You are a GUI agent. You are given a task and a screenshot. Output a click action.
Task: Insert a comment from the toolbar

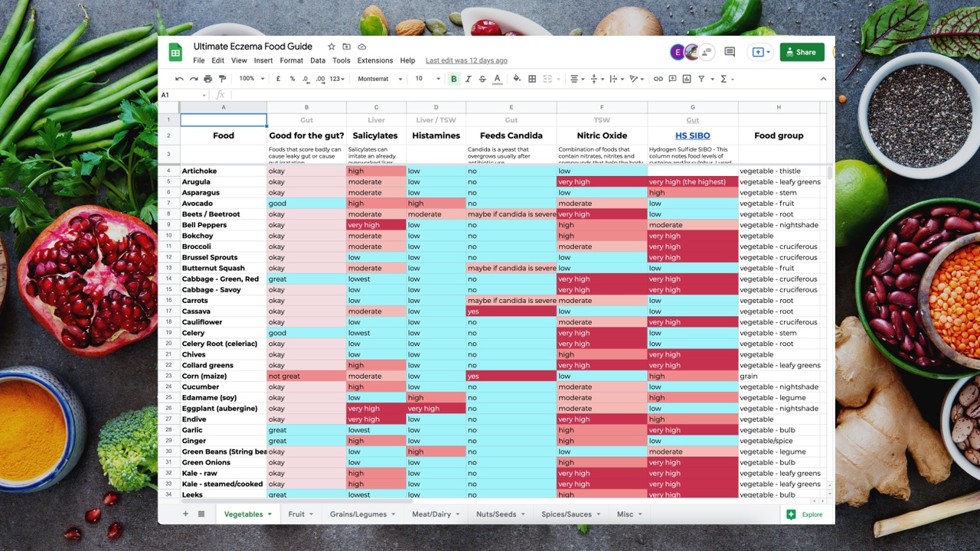point(672,79)
